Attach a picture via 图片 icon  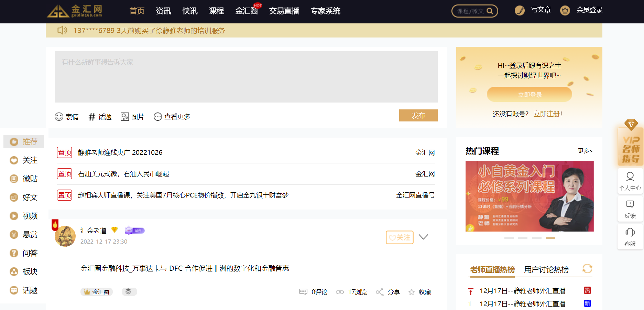click(124, 117)
